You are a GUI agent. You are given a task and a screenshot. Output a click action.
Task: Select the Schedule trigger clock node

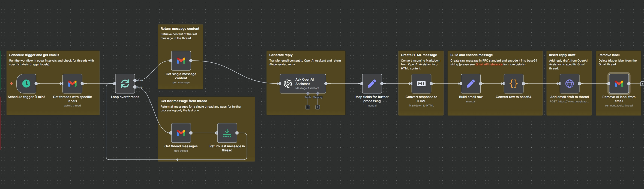coord(26,84)
